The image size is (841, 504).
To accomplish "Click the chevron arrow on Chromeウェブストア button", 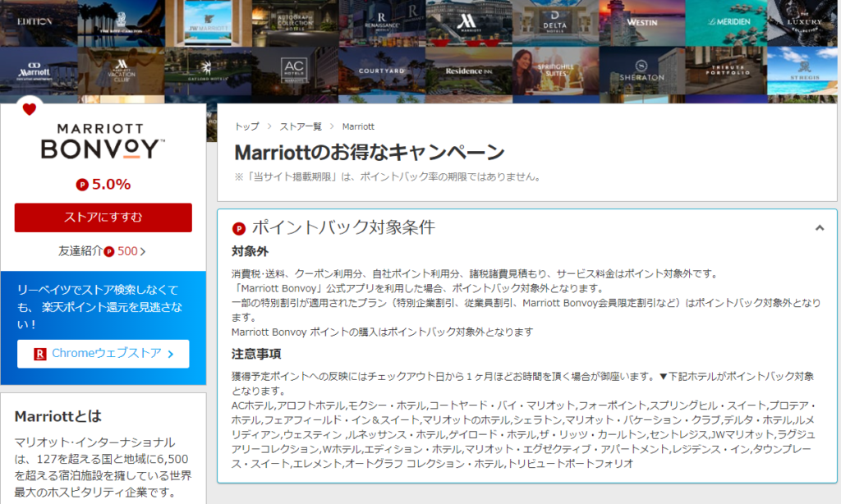I will [x=171, y=354].
